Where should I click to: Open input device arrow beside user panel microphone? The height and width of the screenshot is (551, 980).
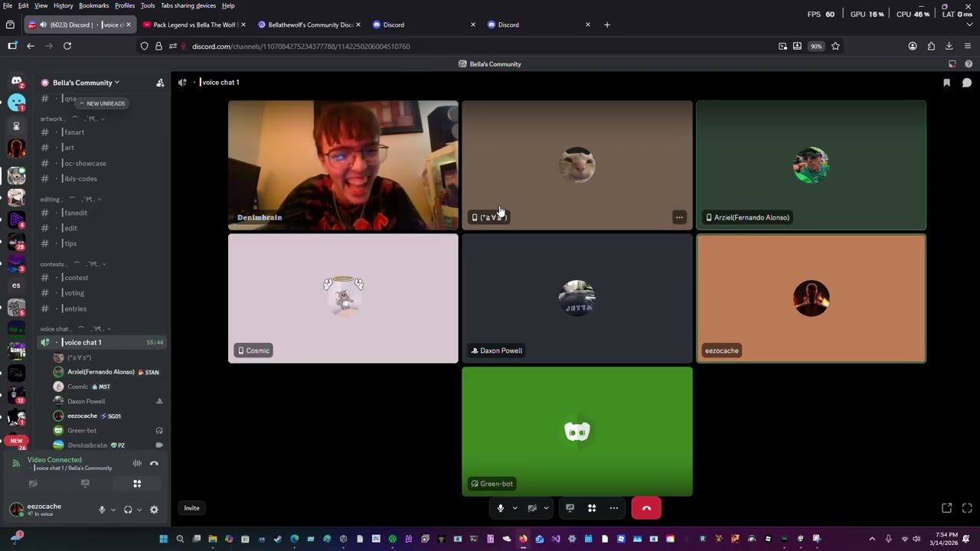113,510
